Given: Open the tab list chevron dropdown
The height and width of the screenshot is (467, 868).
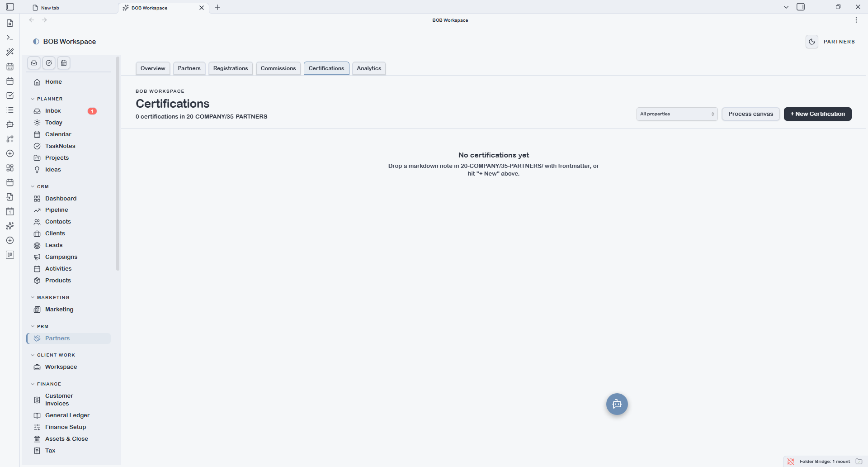Looking at the screenshot, I should point(786,7).
